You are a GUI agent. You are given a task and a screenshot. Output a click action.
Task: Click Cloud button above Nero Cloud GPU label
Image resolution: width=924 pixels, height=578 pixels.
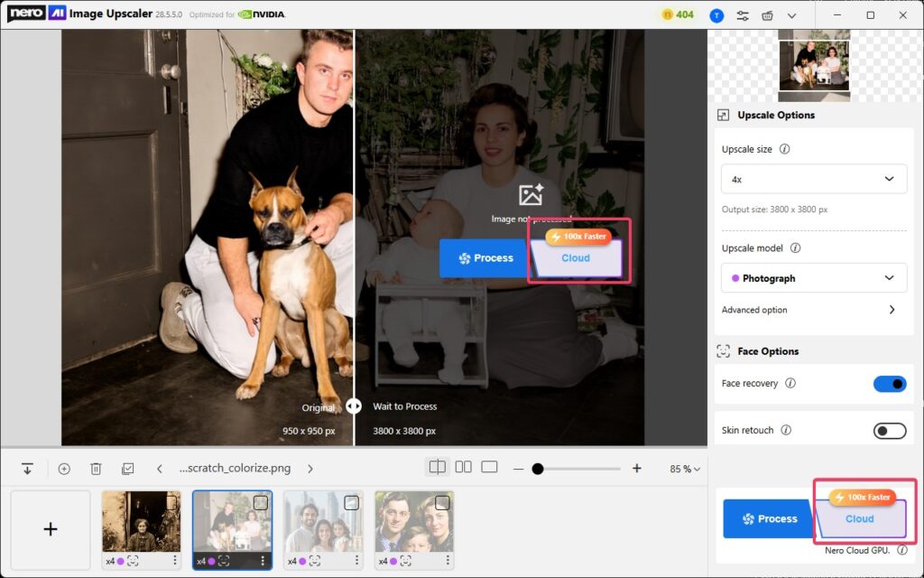click(860, 518)
